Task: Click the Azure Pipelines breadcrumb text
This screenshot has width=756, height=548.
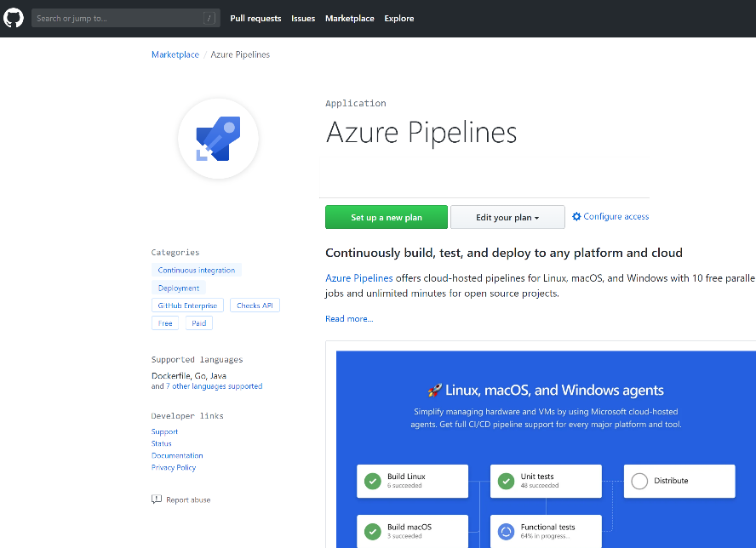Action: click(x=240, y=54)
